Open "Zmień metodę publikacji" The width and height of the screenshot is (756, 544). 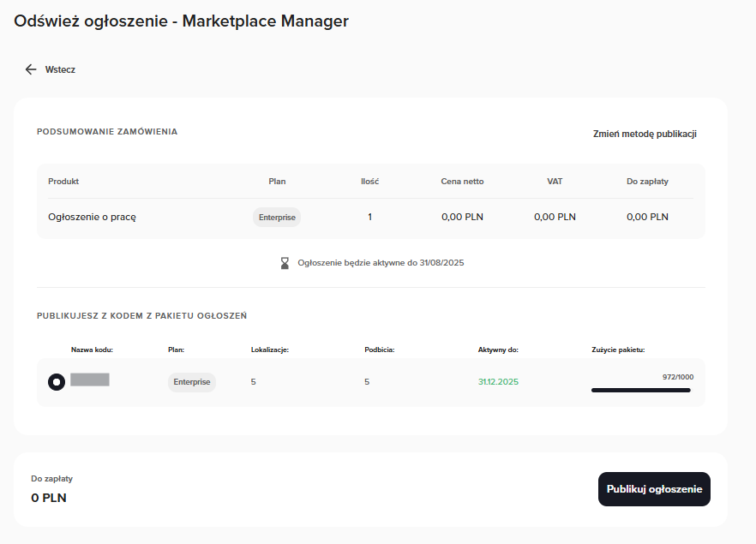(645, 134)
